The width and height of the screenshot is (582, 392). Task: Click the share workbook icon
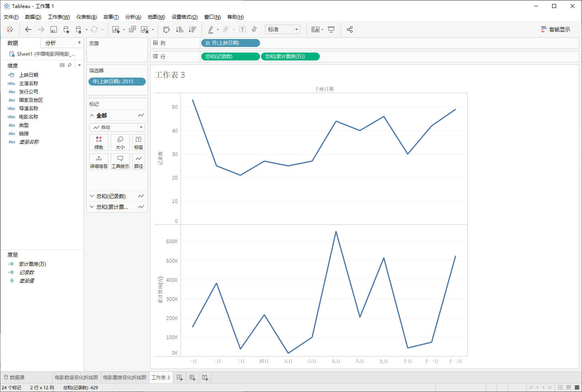click(x=350, y=29)
